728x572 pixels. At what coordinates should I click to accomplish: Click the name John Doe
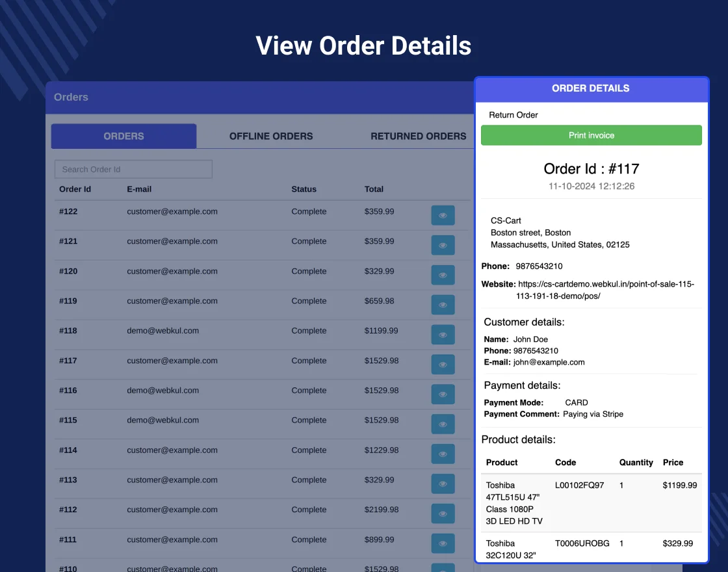point(530,339)
